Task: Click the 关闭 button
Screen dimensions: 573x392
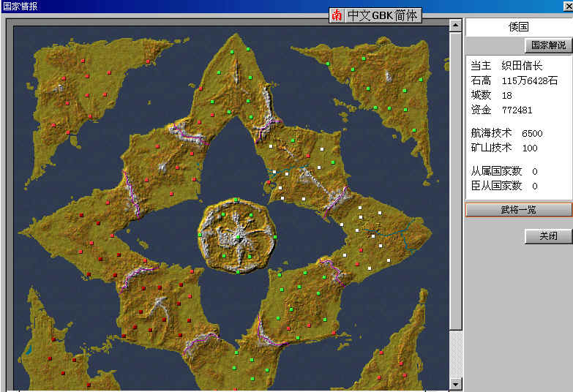Action: click(x=548, y=236)
